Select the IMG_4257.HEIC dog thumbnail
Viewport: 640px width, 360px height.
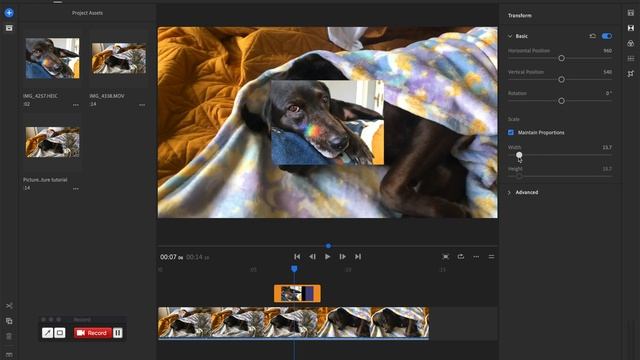point(53,58)
